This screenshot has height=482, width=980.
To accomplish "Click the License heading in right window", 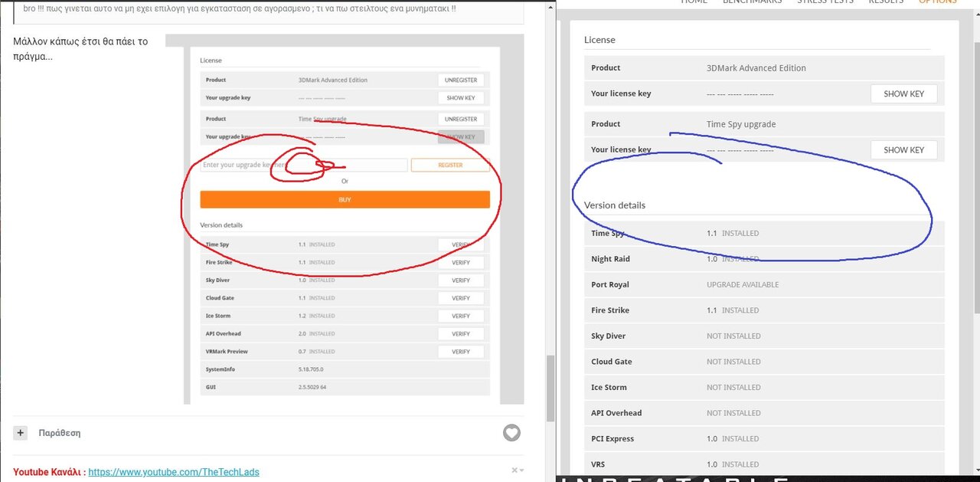I will [x=599, y=40].
